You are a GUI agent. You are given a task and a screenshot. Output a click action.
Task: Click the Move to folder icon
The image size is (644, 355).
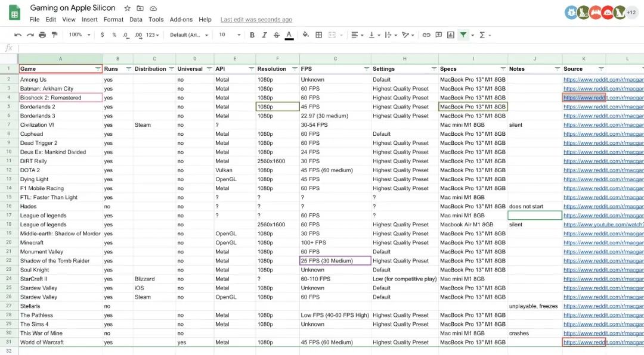pyautogui.click(x=140, y=8)
